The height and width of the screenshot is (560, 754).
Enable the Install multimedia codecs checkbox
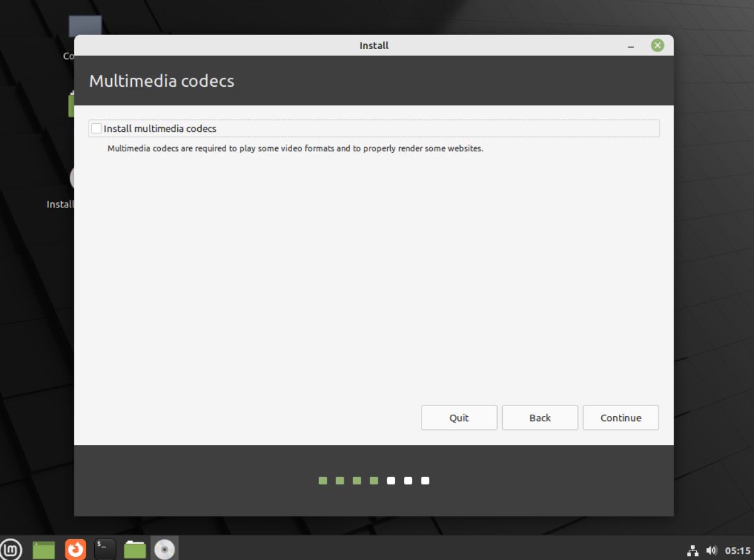(x=96, y=128)
